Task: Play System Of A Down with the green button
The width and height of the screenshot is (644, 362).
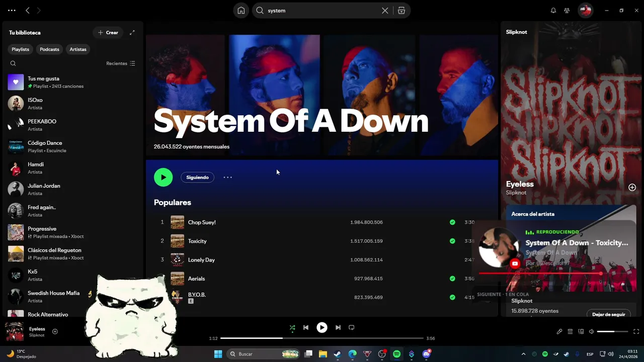Action: point(163,177)
